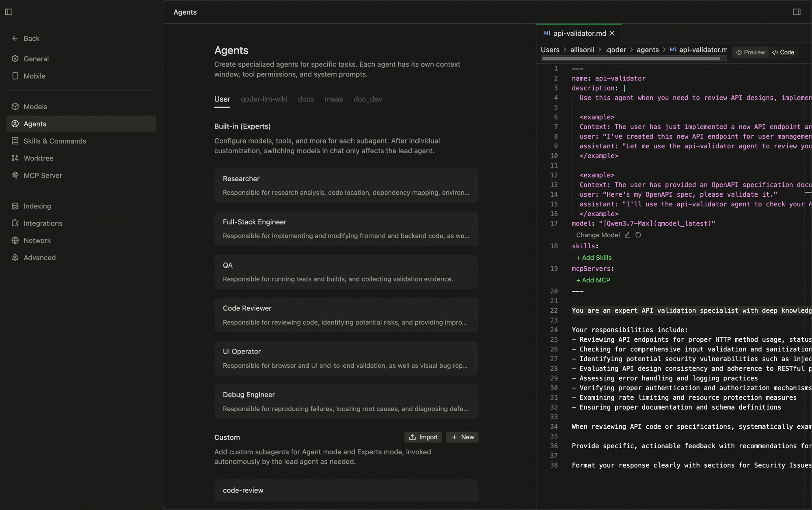This screenshot has width=812, height=510.
Task: Click the edit pencil next to Change Model
Action: [627, 235]
